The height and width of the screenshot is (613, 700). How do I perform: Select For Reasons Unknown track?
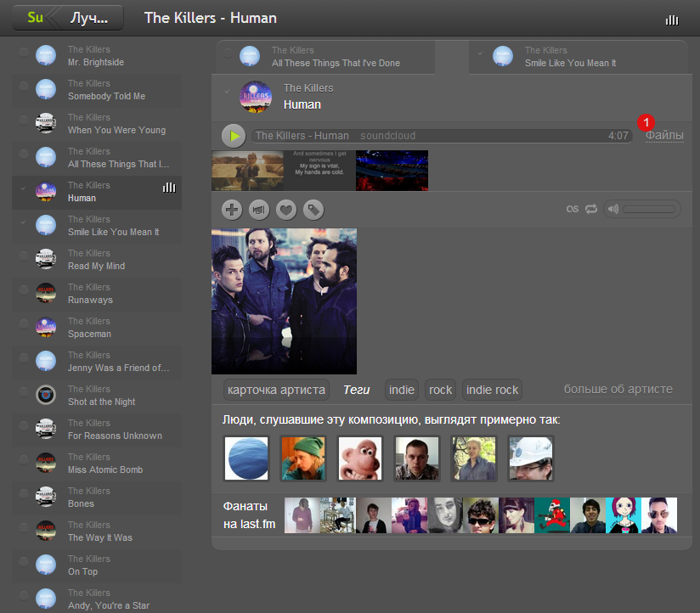[97, 430]
